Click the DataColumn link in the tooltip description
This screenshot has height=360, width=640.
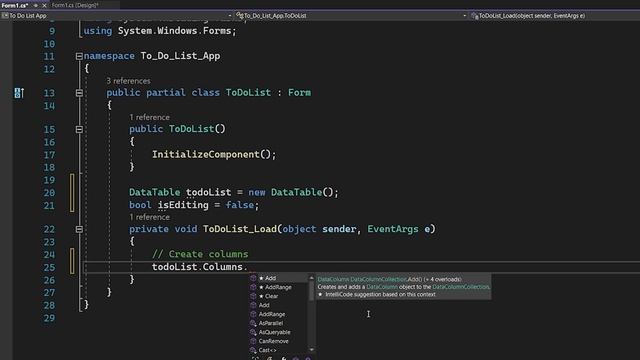coord(382,287)
